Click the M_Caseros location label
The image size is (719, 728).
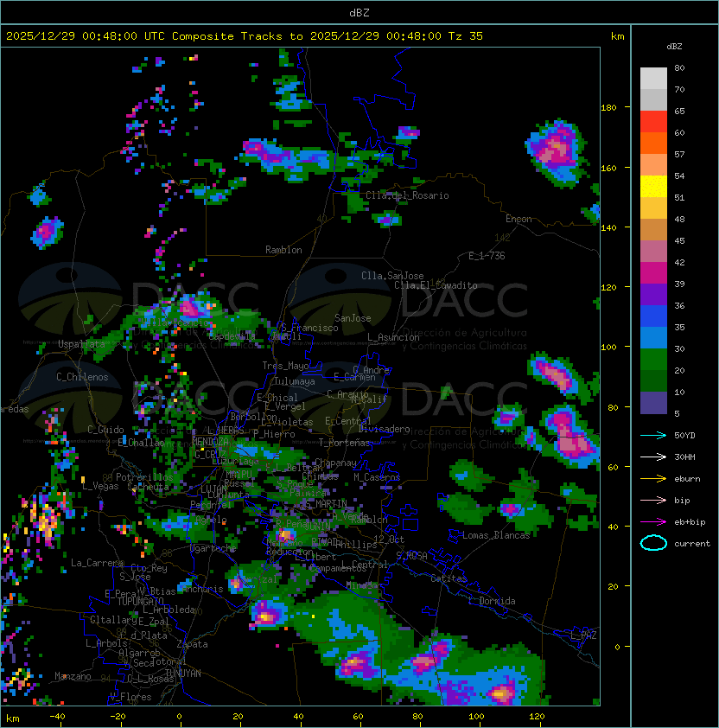pos(377,476)
